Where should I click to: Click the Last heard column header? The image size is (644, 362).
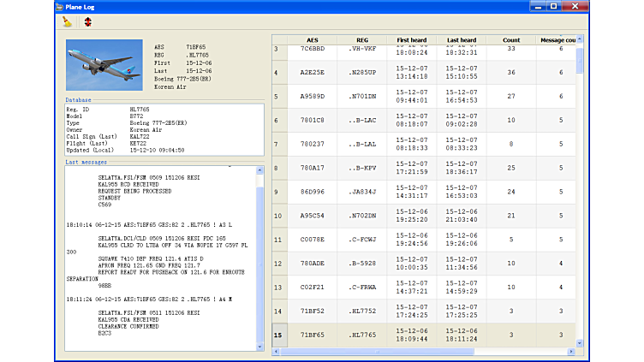(462, 40)
